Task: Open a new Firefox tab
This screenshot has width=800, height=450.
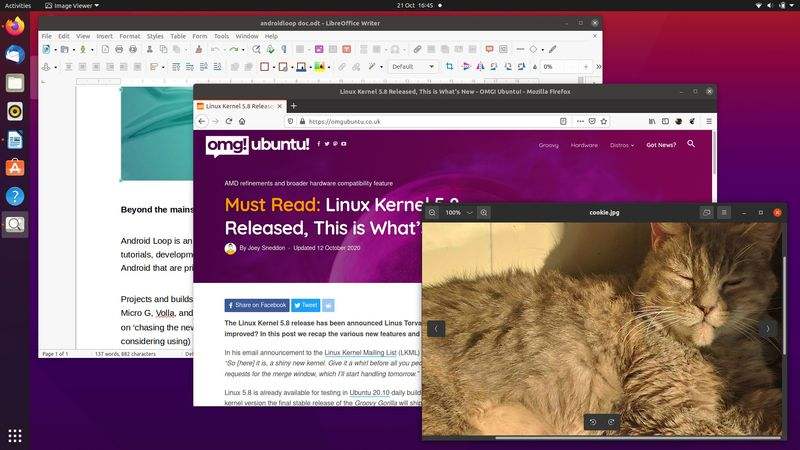Action: click(x=293, y=106)
